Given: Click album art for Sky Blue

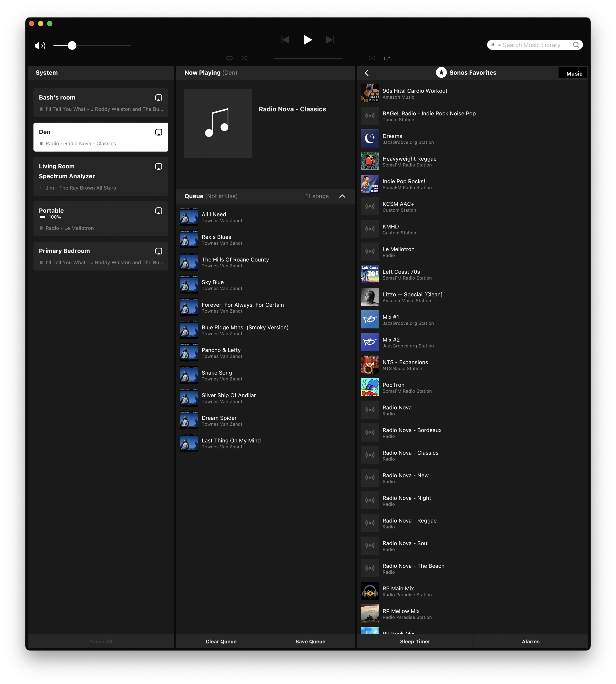Looking at the screenshot, I should coord(189,285).
